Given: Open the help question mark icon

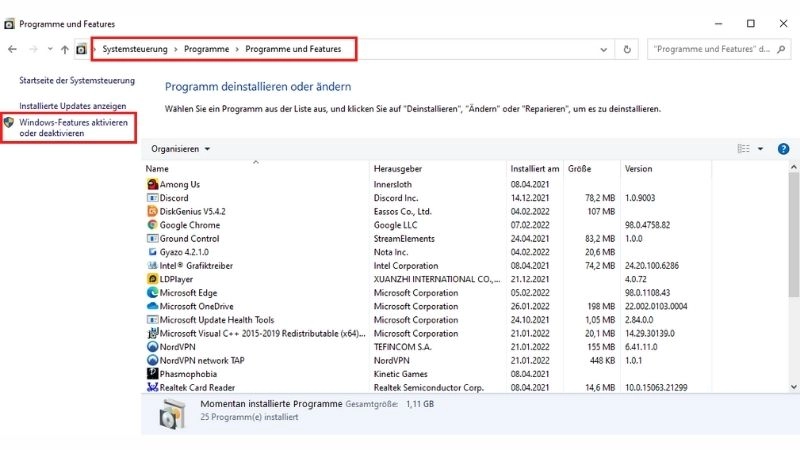Looking at the screenshot, I should pos(783,149).
